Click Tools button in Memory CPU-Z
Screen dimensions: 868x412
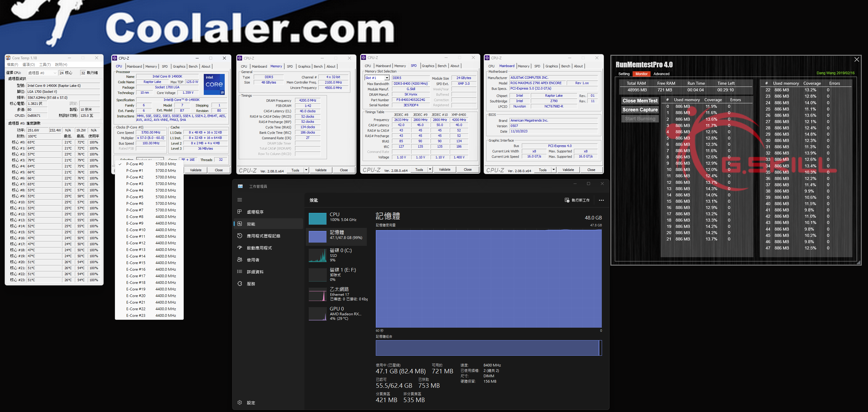point(295,170)
